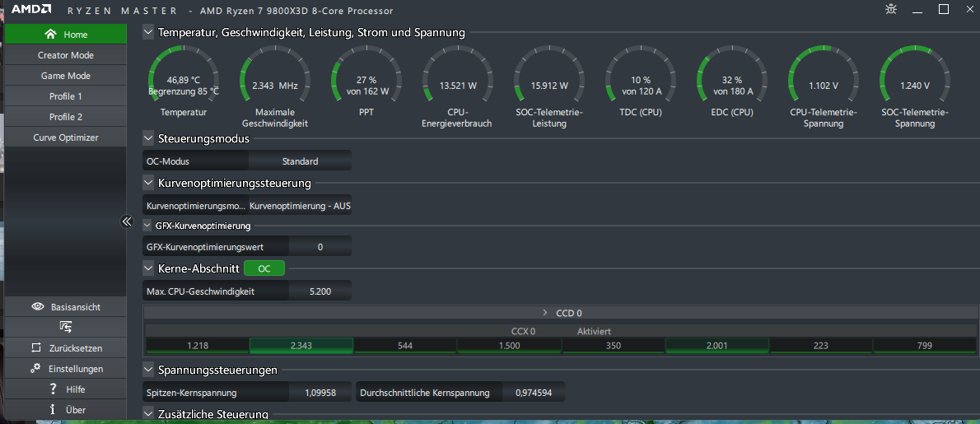The height and width of the screenshot is (424, 980).
Task: Click core cell showing 350
Action: pos(614,345)
